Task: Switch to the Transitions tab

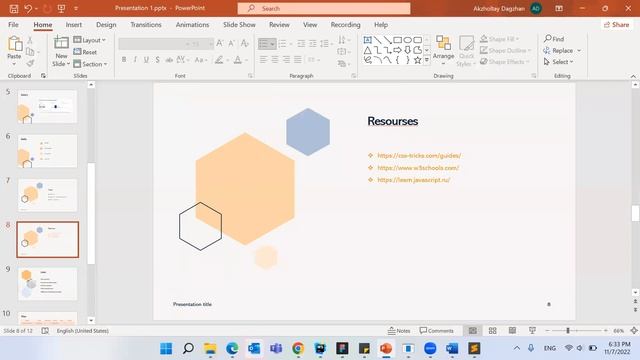Action: click(x=146, y=24)
